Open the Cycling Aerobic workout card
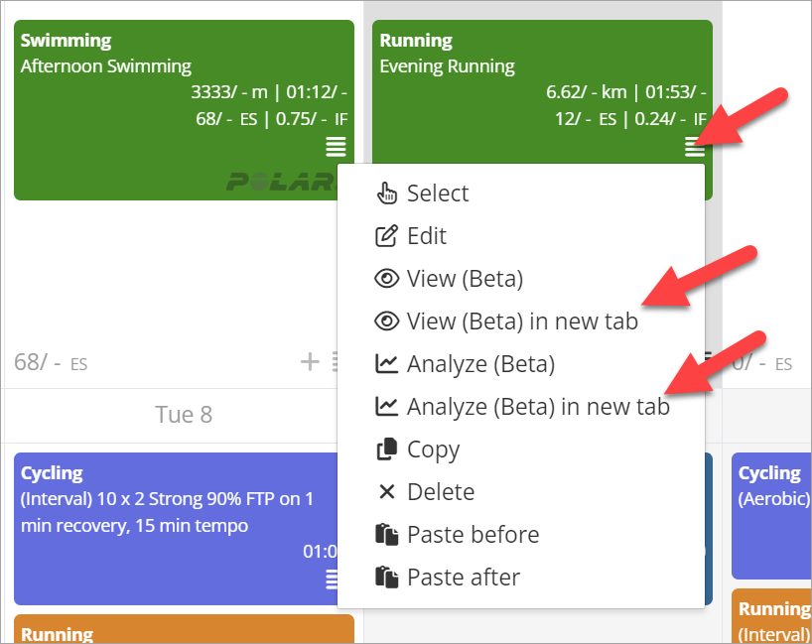Image resolution: width=812 pixels, height=644 pixels. click(771, 516)
